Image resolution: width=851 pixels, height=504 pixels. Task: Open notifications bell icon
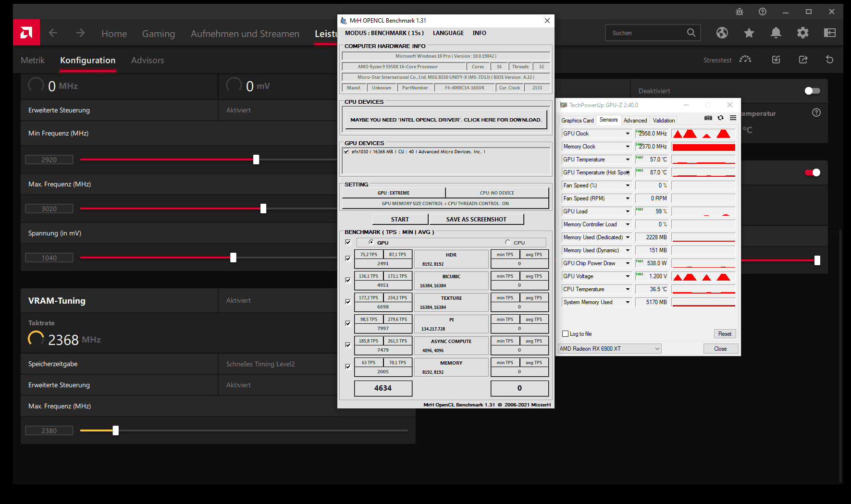pos(776,33)
